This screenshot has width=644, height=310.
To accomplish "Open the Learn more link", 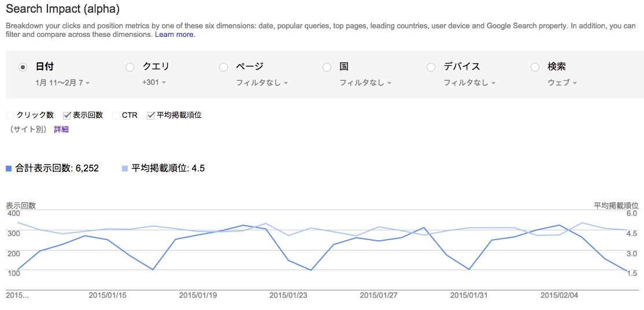I will tap(175, 35).
